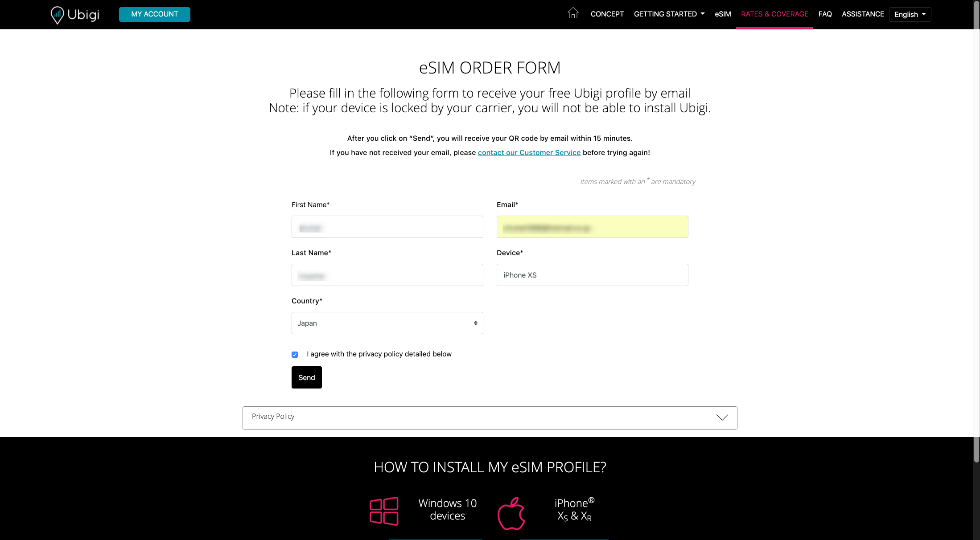Open the Country dropdown showing Japan

[x=387, y=323]
